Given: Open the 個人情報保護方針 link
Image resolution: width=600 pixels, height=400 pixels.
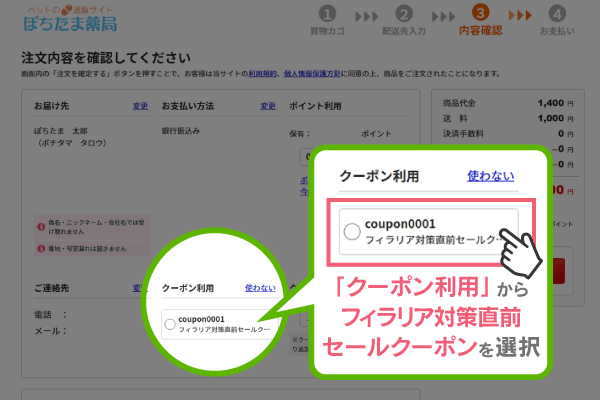Looking at the screenshot, I should pyautogui.click(x=312, y=73).
